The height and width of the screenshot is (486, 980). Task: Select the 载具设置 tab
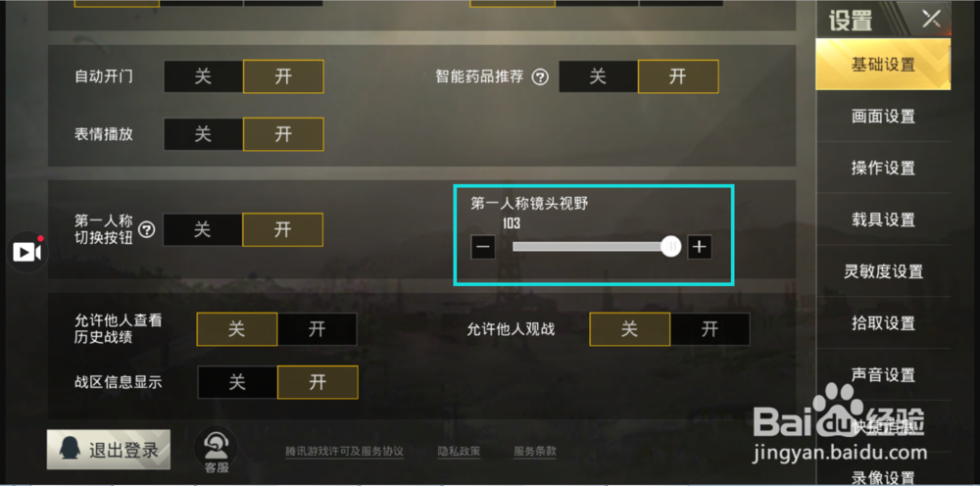click(883, 219)
